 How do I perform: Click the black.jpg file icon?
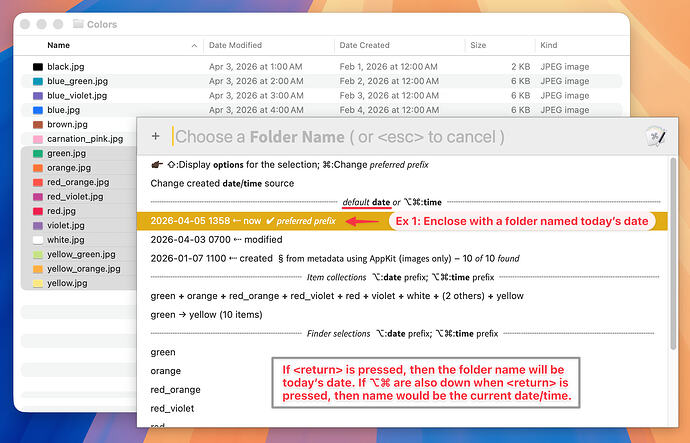click(38, 67)
